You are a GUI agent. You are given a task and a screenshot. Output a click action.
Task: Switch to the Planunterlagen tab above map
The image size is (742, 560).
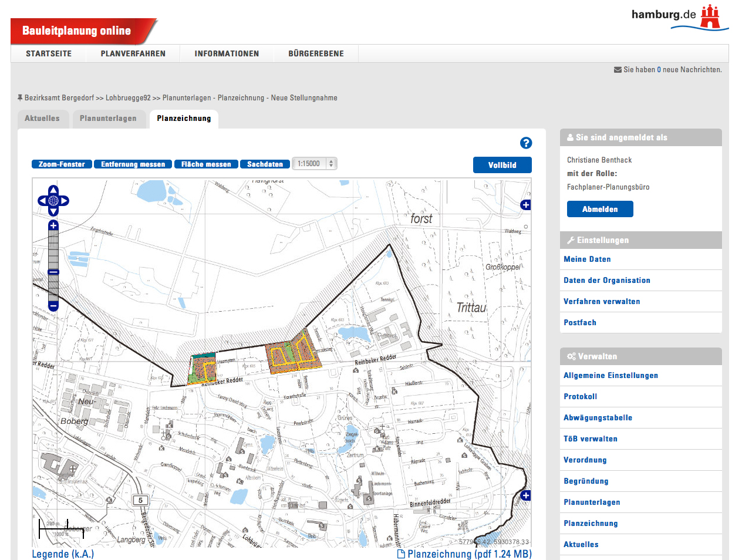(x=108, y=119)
